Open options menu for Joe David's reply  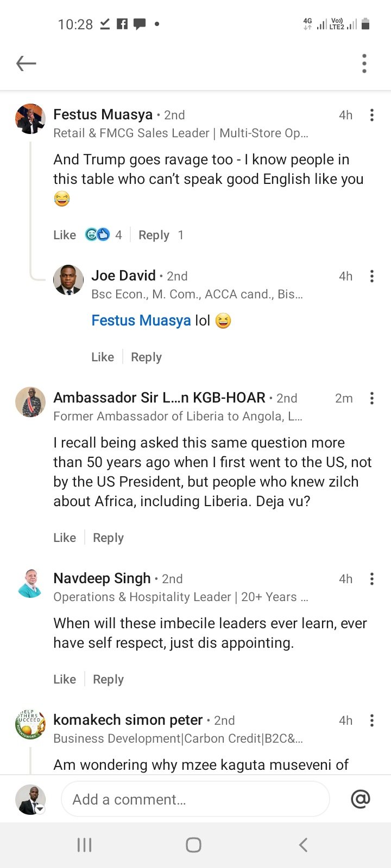click(x=372, y=276)
